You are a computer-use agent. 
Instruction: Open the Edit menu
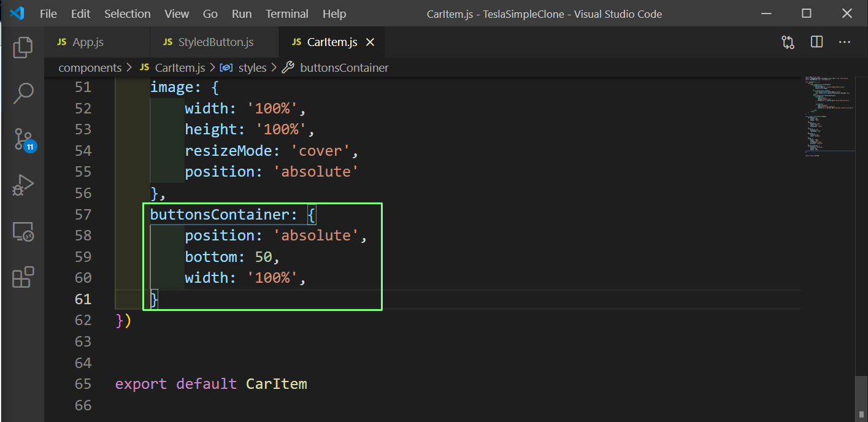coord(80,13)
